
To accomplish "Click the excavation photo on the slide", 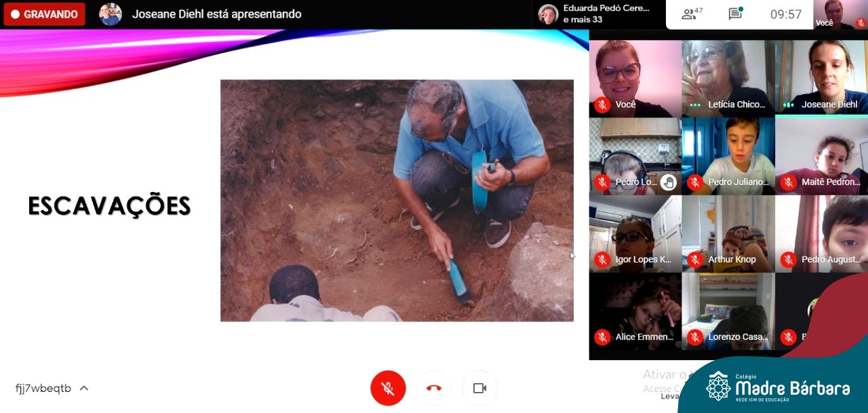I will tap(397, 200).
